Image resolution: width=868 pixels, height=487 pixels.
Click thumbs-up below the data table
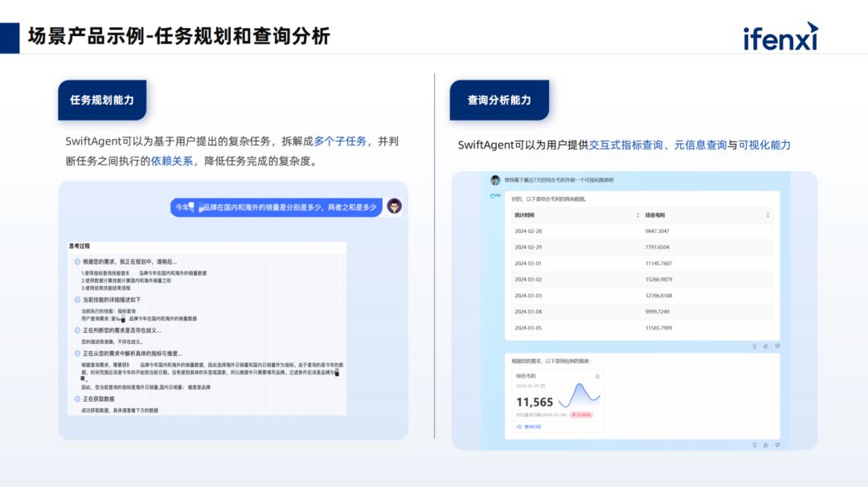click(766, 346)
